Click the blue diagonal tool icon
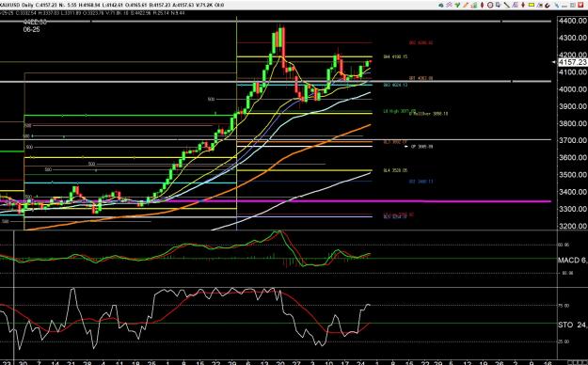Screen dimensions: 588x365 coord(557,5)
